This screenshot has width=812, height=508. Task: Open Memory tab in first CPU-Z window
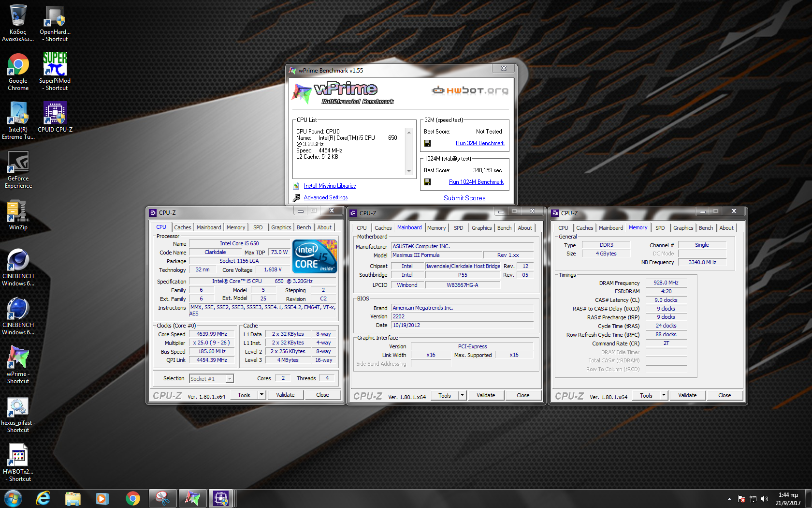coord(236,227)
